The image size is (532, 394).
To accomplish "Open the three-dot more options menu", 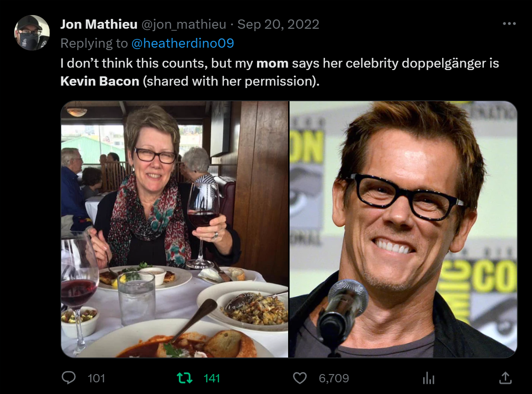I will coord(509,23).
